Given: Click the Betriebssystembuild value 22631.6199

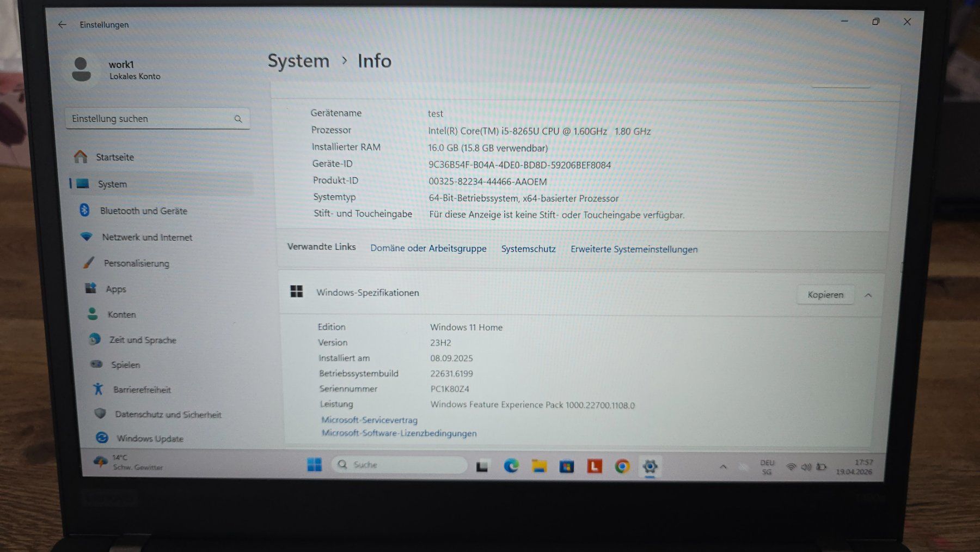Looking at the screenshot, I should click(x=451, y=374).
